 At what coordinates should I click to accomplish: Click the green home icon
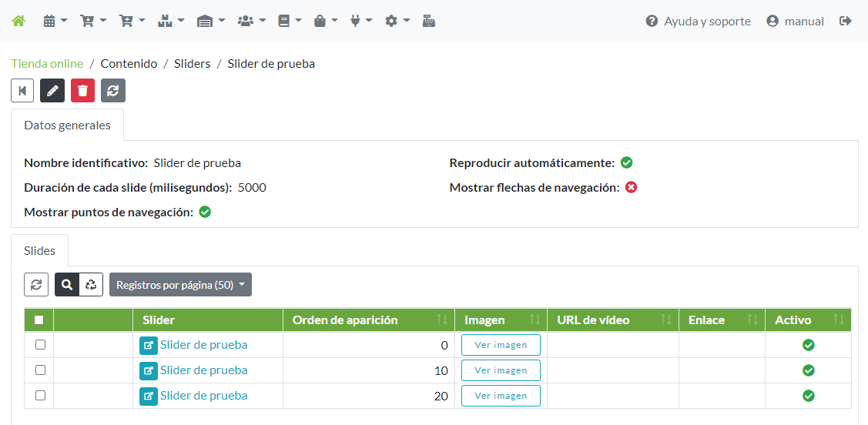[x=18, y=22]
